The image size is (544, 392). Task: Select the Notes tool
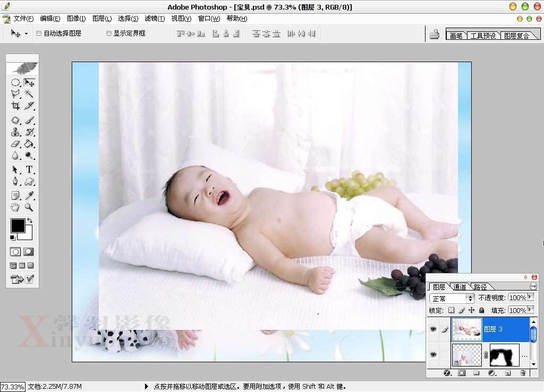pos(15,195)
